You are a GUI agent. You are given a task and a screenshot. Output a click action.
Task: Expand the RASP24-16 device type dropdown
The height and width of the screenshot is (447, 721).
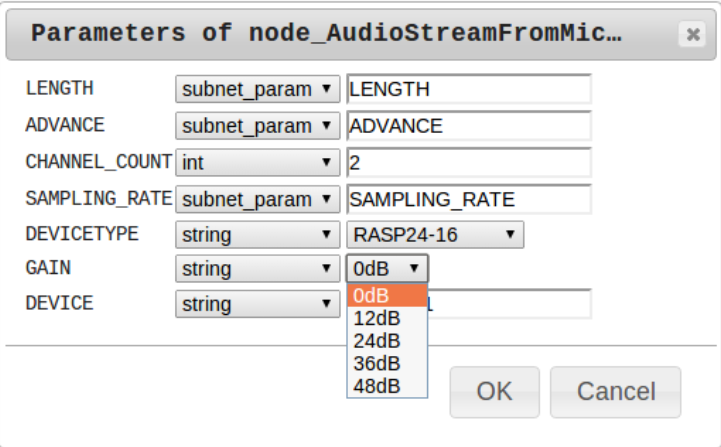click(x=435, y=236)
